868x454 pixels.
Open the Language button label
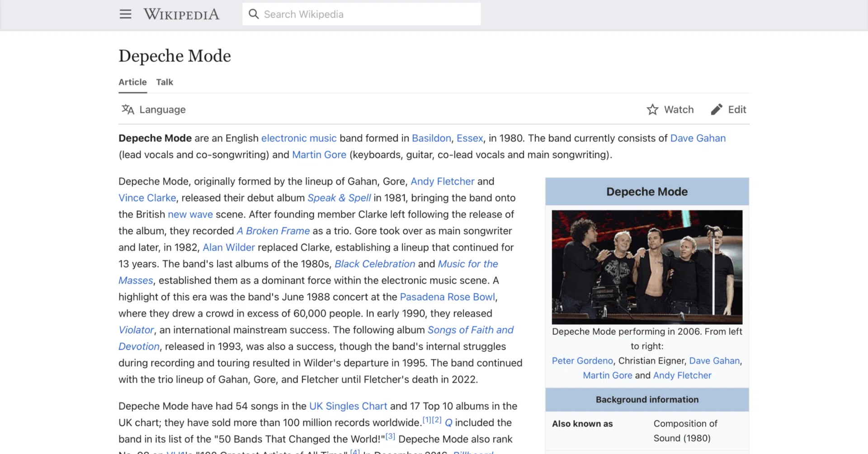coord(162,110)
